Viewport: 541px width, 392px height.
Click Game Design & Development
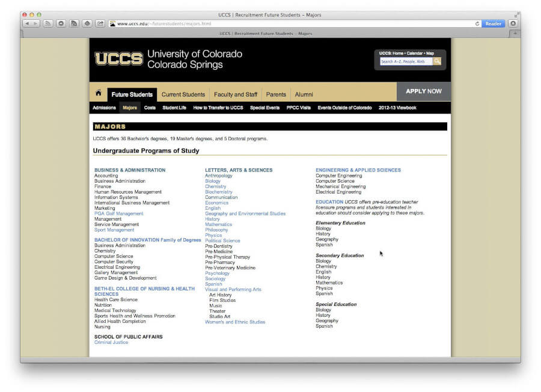pyautogui.click(x=125, y=278)
